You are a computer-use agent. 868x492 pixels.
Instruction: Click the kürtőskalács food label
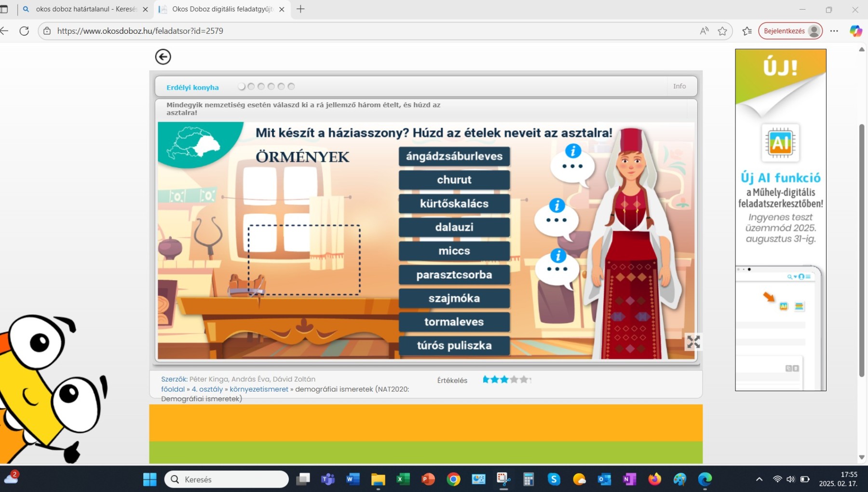click(x=454, y=204)
